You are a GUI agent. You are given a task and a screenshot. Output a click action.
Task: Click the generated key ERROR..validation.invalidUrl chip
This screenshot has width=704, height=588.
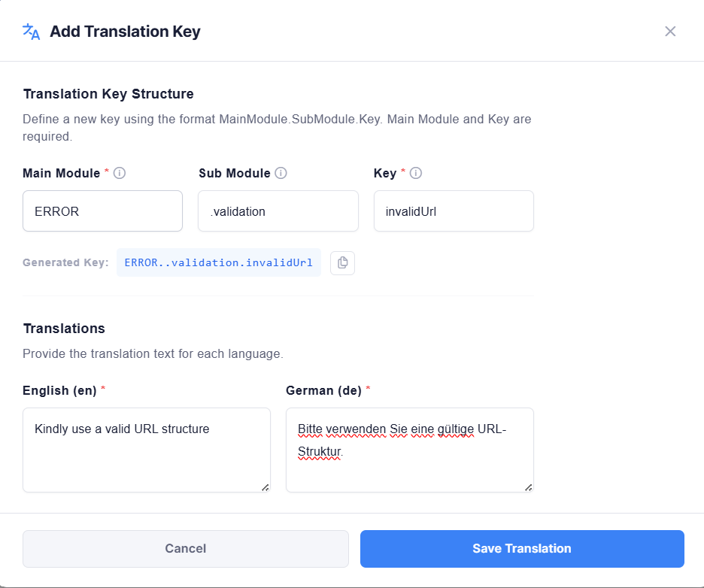click(x=218, y=262)
